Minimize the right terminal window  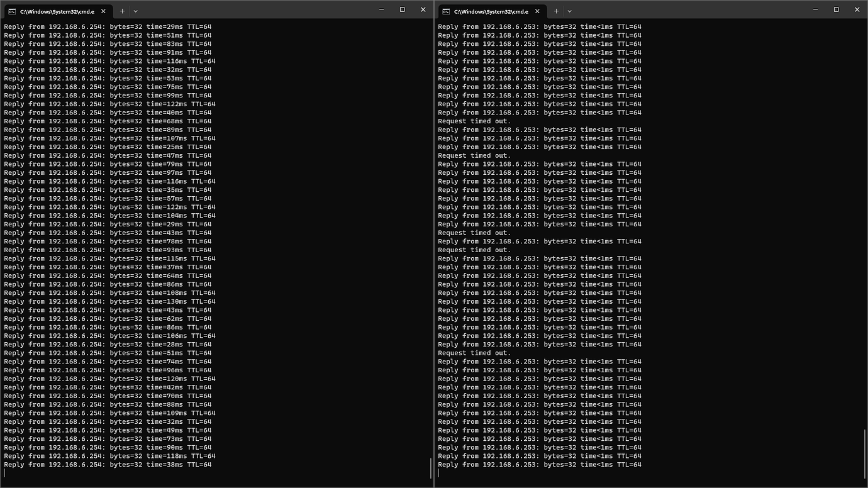[x=815, y=9]
